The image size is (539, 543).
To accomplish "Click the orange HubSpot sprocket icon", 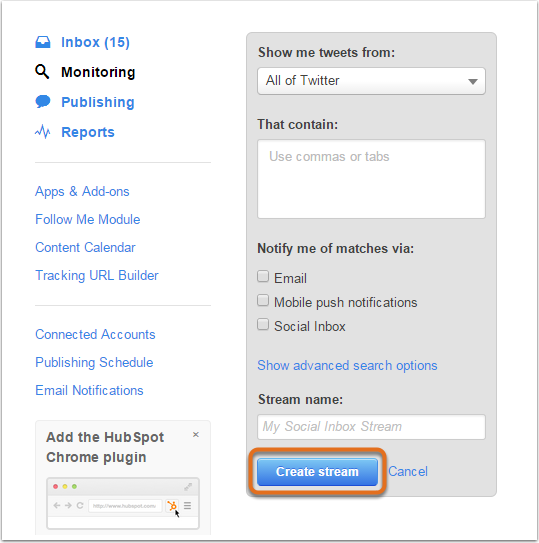I will coord(172,506).
